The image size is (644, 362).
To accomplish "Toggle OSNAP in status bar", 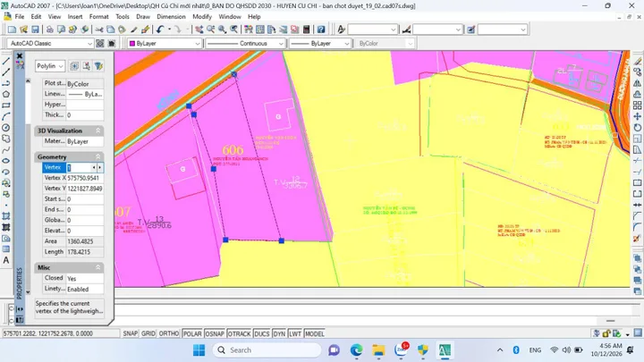I will (x=215, y=333).
